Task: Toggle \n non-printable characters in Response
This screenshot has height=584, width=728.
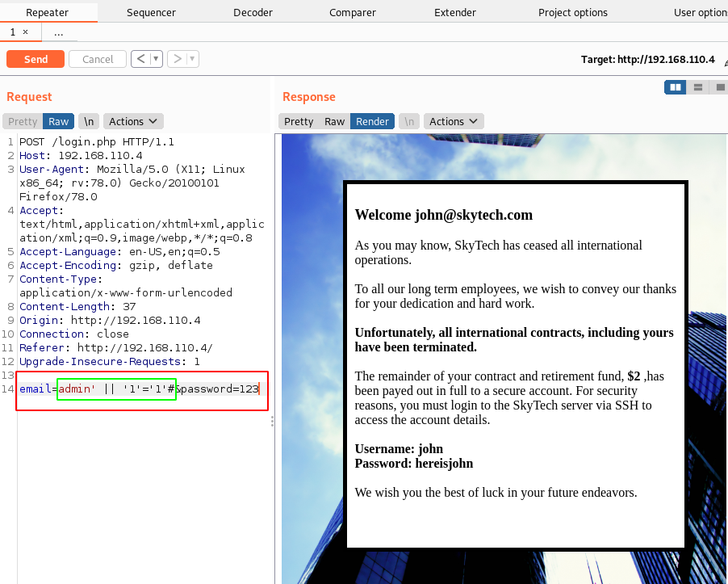Action: point(409,121)
